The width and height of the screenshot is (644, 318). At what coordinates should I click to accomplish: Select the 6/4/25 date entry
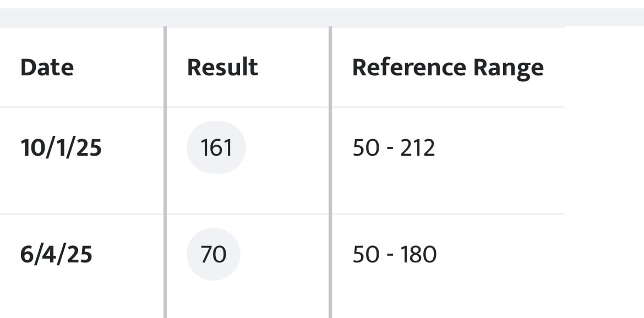point(56,255)
